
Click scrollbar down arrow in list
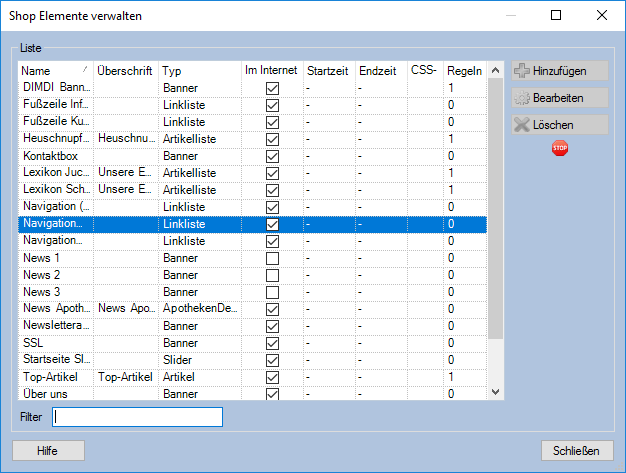pos(496,393)
